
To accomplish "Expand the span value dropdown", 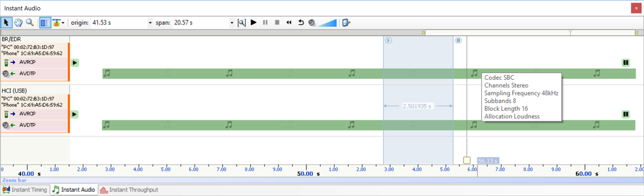I will click(232, 23).
